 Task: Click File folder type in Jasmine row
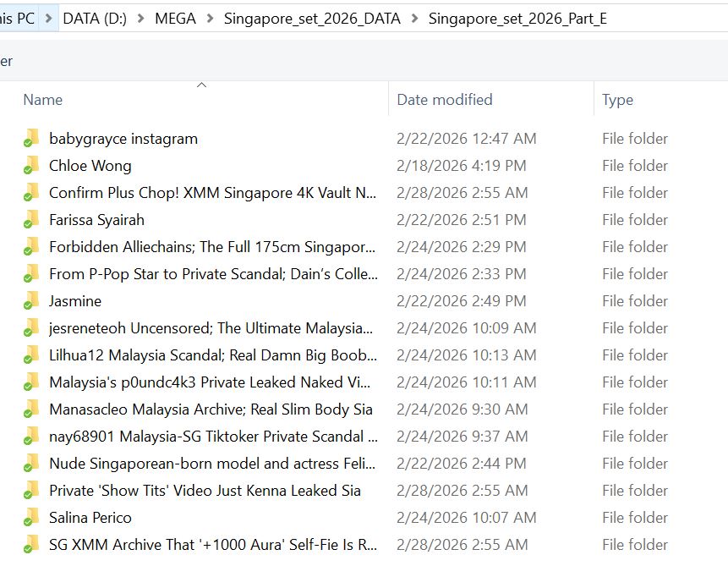[635, 300]
